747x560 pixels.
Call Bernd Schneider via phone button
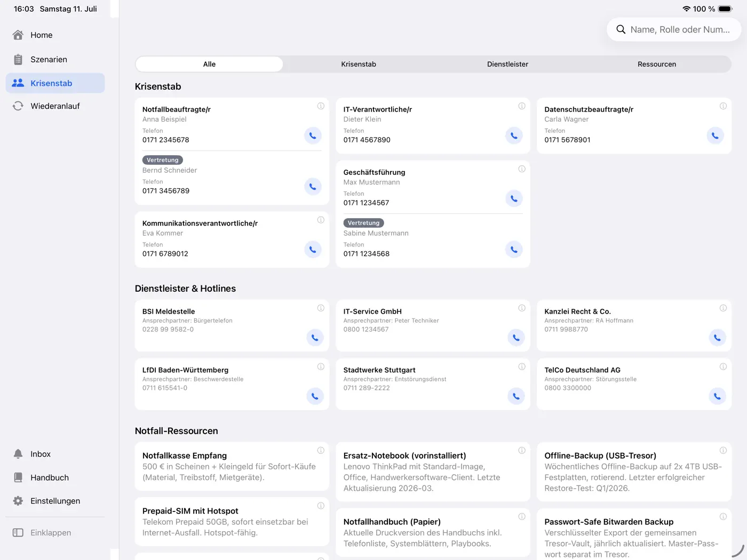coord(313,187)
